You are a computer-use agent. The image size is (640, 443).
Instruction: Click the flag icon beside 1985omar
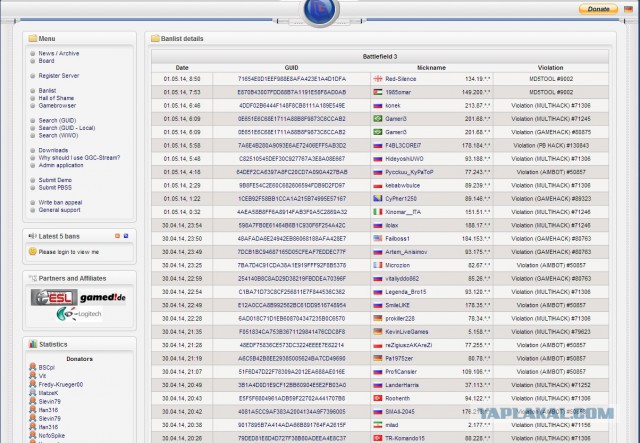pos(378,92)
